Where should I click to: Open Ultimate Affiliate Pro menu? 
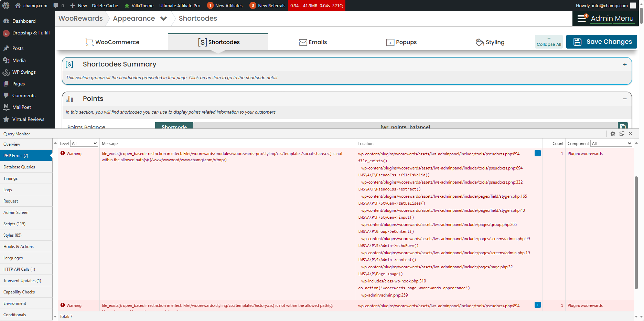(x=180, y=6)
